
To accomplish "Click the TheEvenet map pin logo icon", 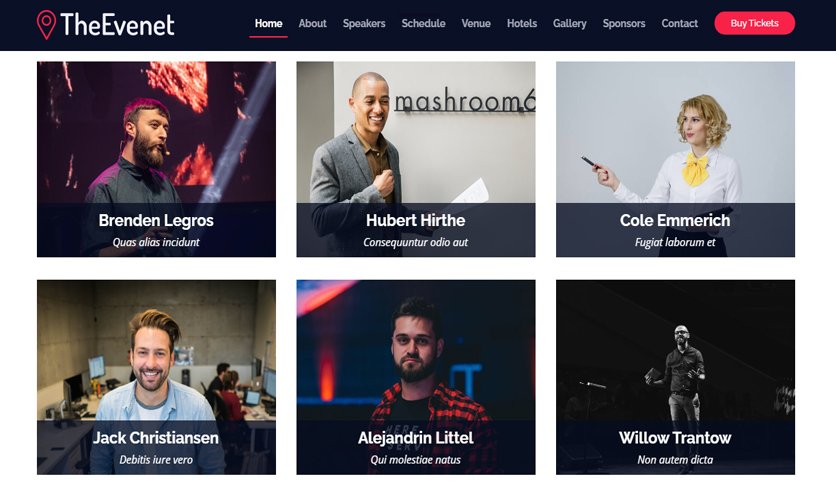I will [46, 25].
